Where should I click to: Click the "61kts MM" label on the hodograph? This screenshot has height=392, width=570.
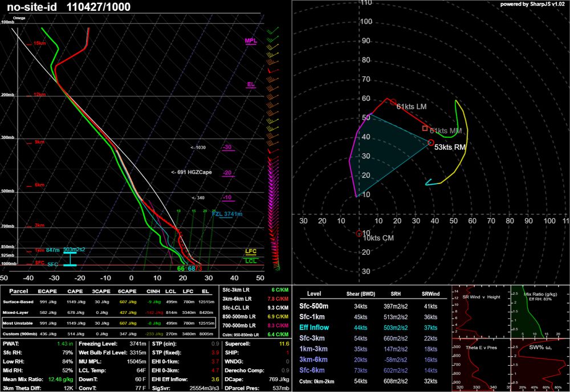tap(446, 131)
